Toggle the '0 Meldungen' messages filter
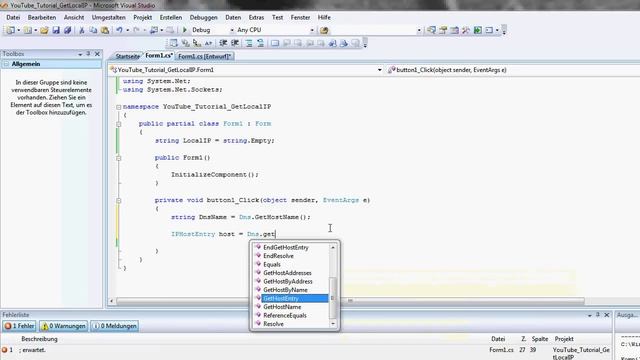Image resolution: width=640 pixels, height=360 pixels. (115, 326)
